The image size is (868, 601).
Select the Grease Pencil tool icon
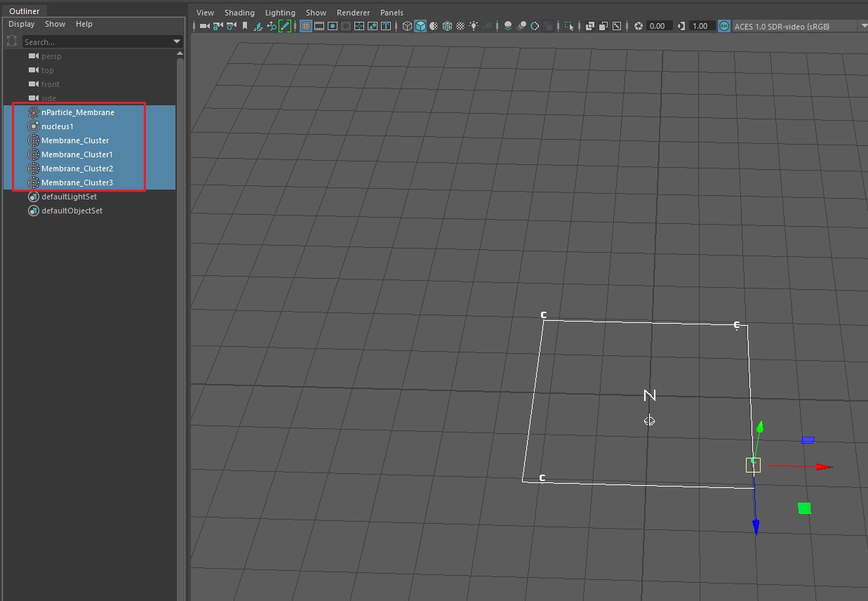(x=285, y=26)
